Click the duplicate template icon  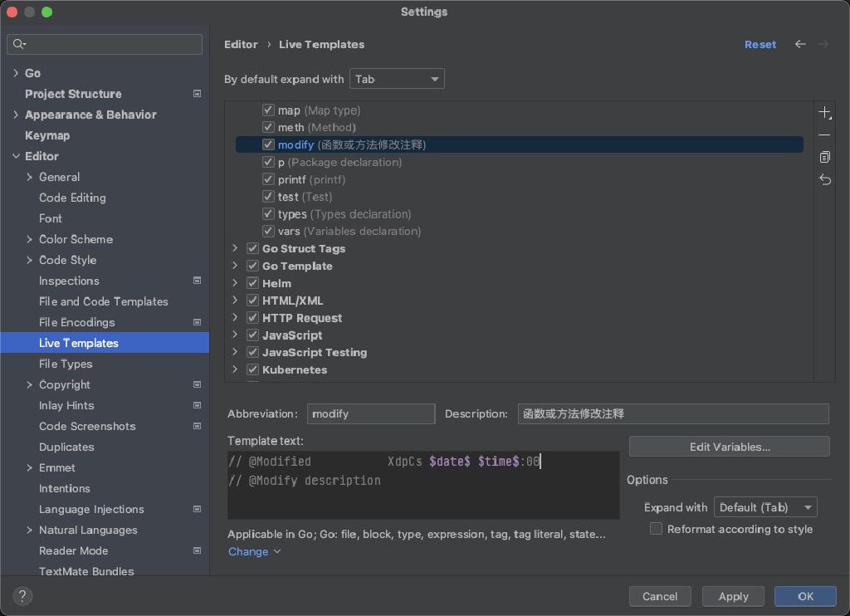click(x=824, y=157)
